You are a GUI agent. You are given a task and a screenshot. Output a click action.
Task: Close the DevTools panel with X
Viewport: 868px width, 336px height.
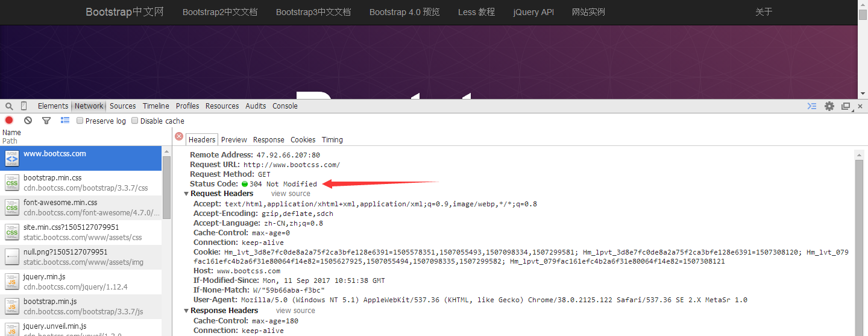tap(860, 106)
